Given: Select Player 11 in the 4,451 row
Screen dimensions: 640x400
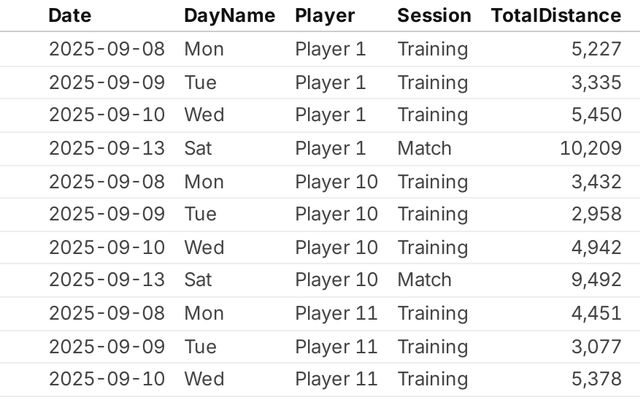Looking at the screenshot, I should click(x=336, y=313).
